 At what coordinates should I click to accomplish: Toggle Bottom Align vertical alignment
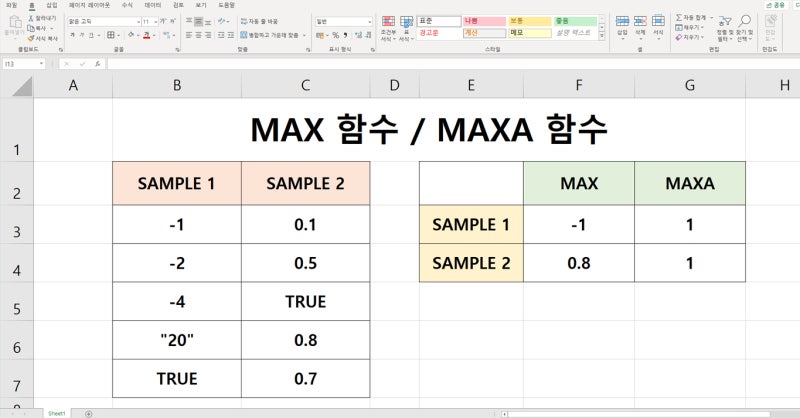pyautogui.click(x=208, y=21)
